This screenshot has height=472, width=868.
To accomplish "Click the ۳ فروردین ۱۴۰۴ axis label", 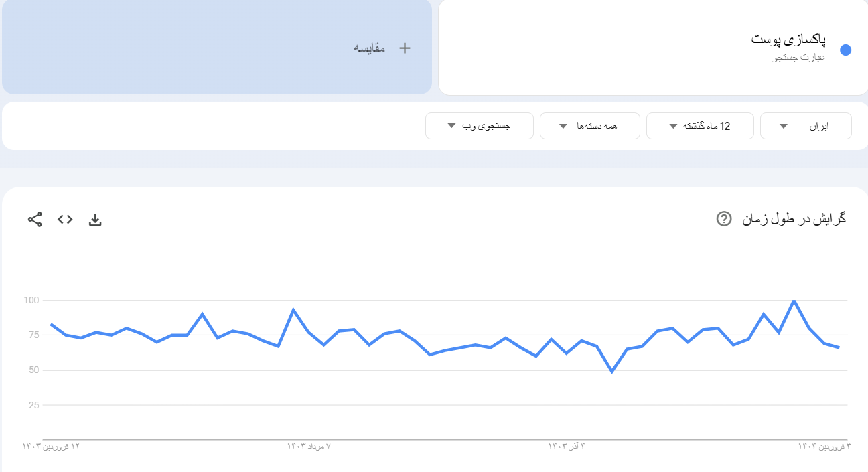I will tap(824, 446).
